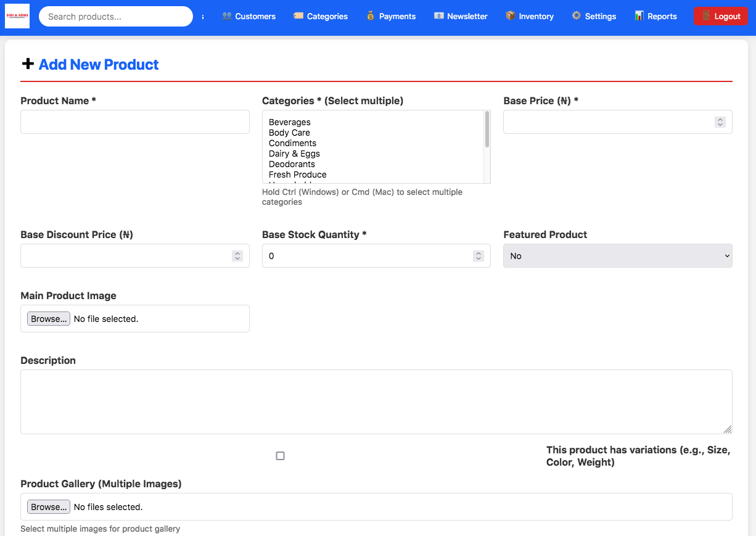Click into the Description text area
This screenshot has height=536, width=756.
(376, 402)
